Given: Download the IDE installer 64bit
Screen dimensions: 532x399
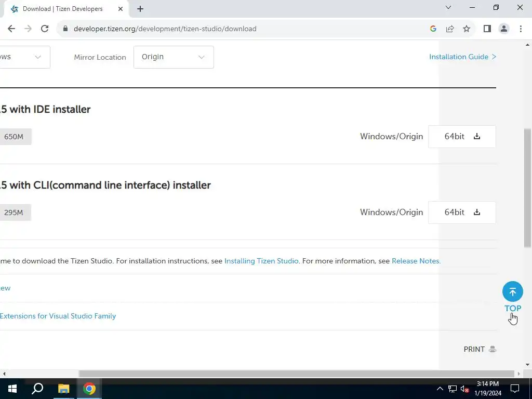Looking at the screenshot, I should (x=462, y=137).
